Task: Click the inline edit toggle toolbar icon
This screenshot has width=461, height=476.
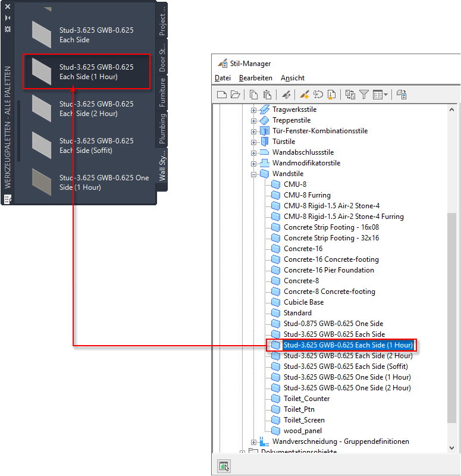Action: click(402, 95)
